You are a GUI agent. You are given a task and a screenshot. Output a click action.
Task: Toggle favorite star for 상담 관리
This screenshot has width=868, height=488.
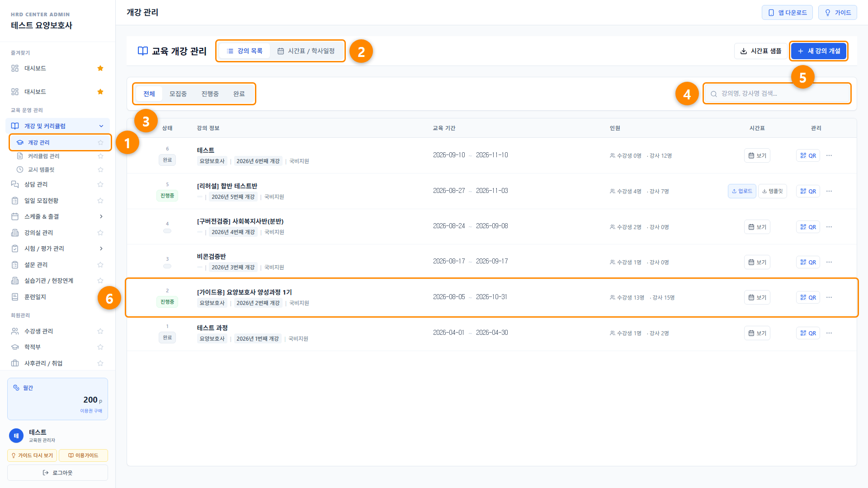(x=100, y=184)
